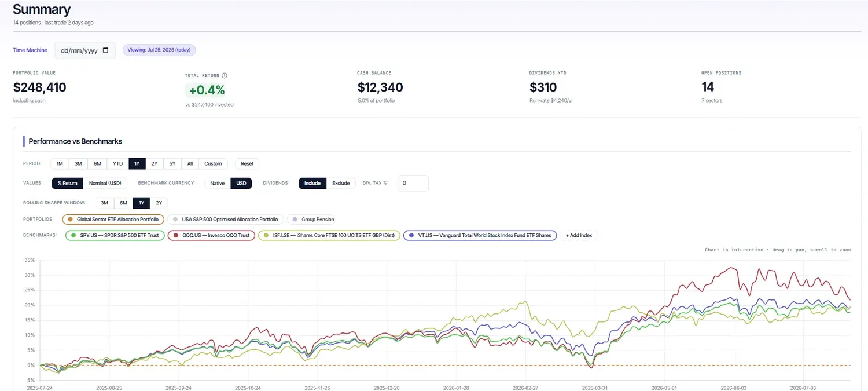Click the Div. Tax % input field
The height and width of the screenshot is (391, 868).
pos(413,183)
